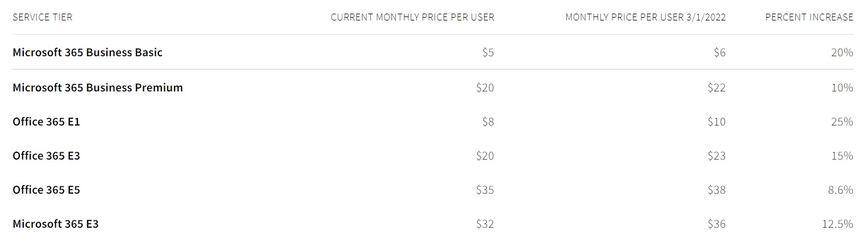This screenshot has width=868, height=251.
Task: Select the Microsoft 365 E3 row label
Action: pos(56,224)
